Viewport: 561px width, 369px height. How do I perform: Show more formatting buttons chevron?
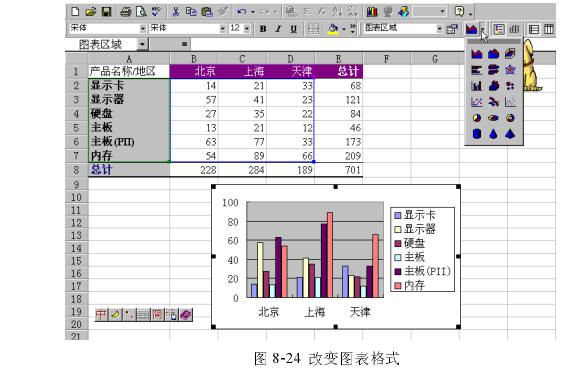click(x=352, y=29)
